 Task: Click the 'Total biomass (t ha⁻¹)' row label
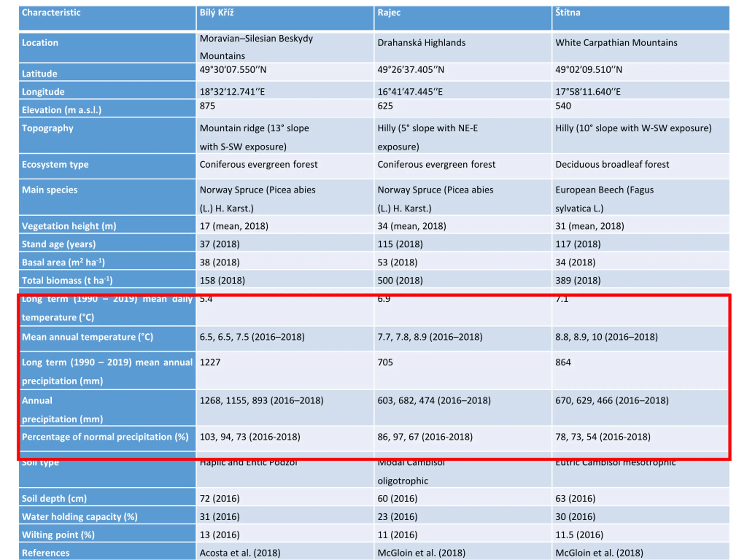pos(107,279)
